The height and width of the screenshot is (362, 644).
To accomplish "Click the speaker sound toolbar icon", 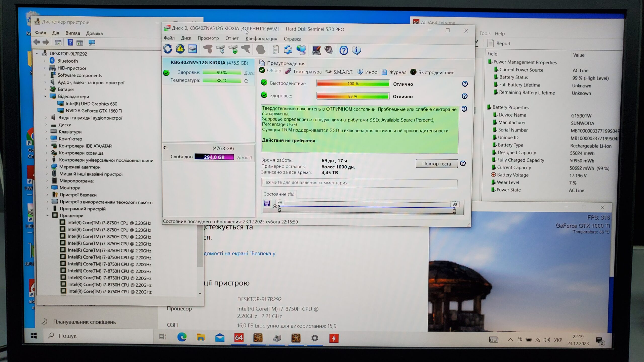I will [x=329, y=50].
